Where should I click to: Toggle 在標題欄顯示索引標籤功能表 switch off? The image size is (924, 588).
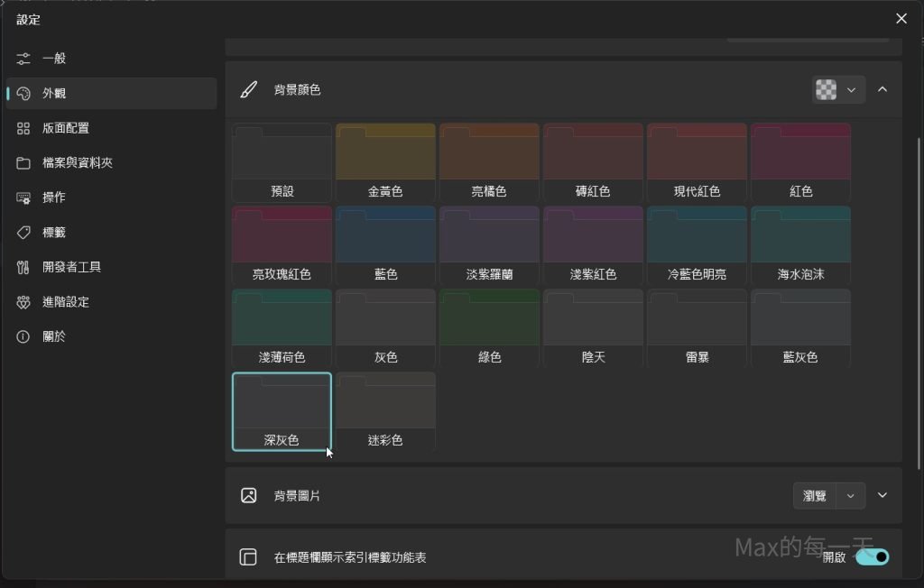pyautogui.click(x=872, y=556)
